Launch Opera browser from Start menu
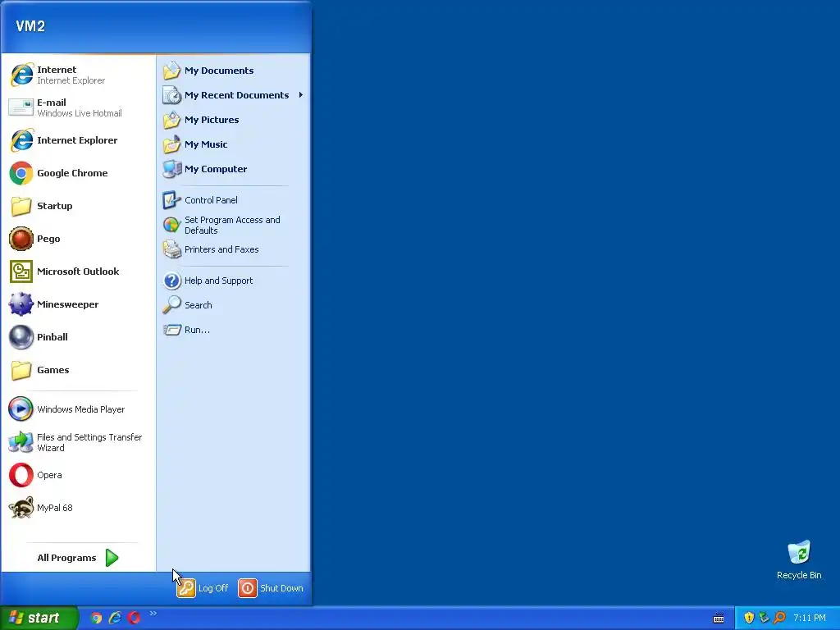Viewport: 840px width, 630px height. tap(78, 475)
